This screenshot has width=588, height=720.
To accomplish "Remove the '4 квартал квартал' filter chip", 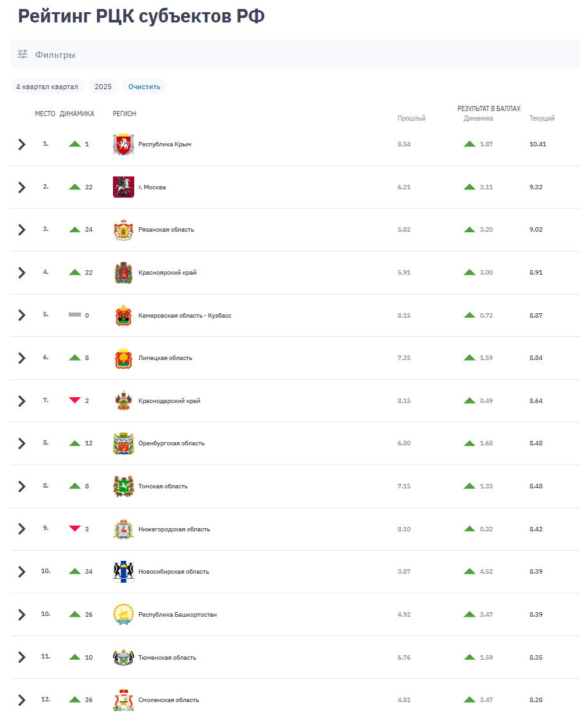I will [x=47, y=87].
